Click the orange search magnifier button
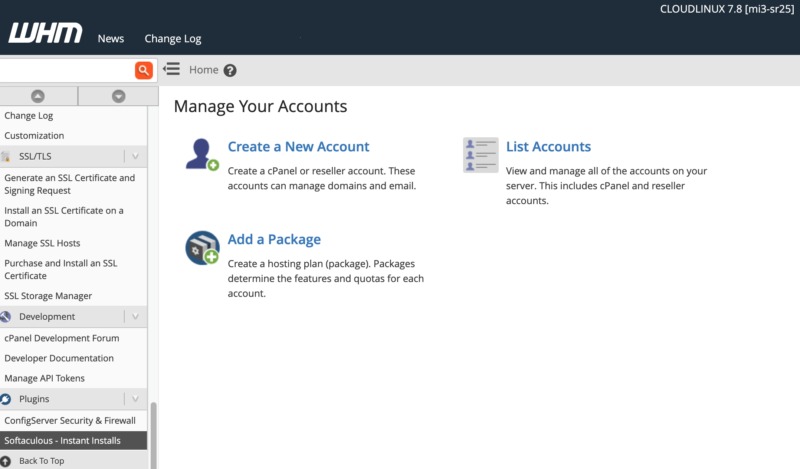 (x=144, y=70)
